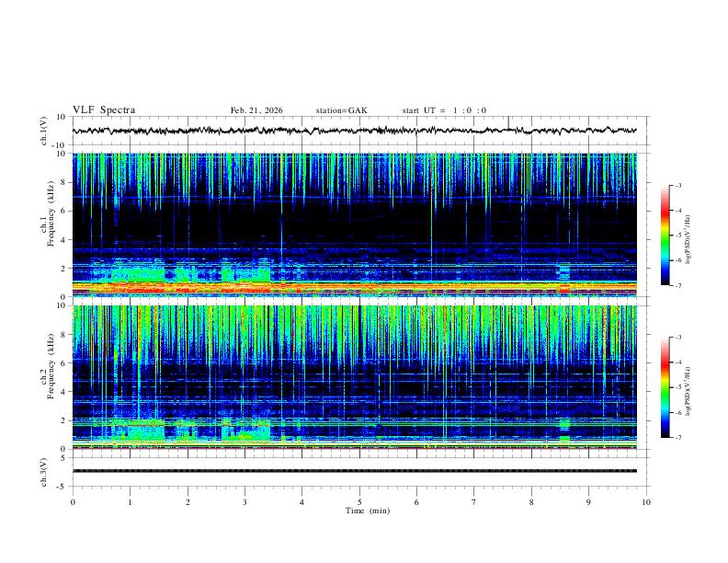This screenshot has width=728, height=563.
Task: Click the "-10" tick on ch.1(V) axis
Action: (61, 145)
